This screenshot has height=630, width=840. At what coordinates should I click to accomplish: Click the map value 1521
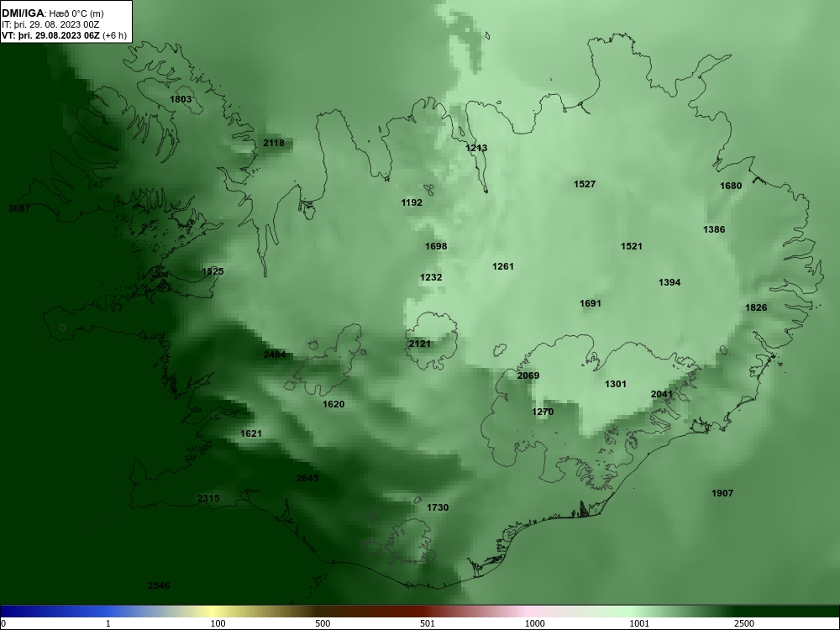[632, 246]
